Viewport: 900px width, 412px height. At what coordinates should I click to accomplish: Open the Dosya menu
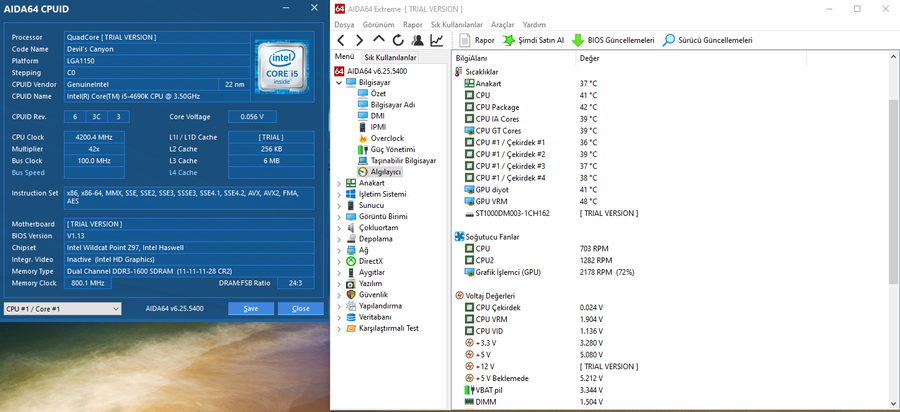coord(344,25)
